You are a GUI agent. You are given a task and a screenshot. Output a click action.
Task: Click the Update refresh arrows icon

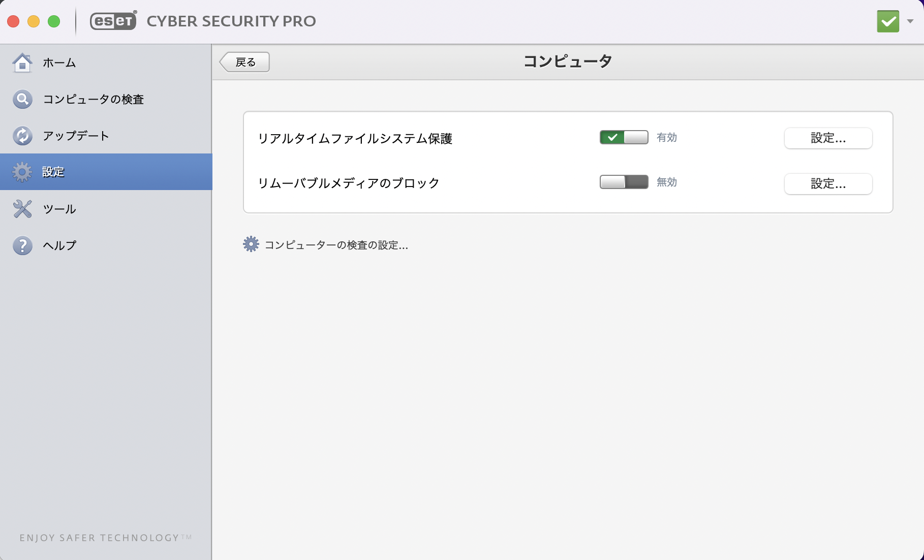22,136
